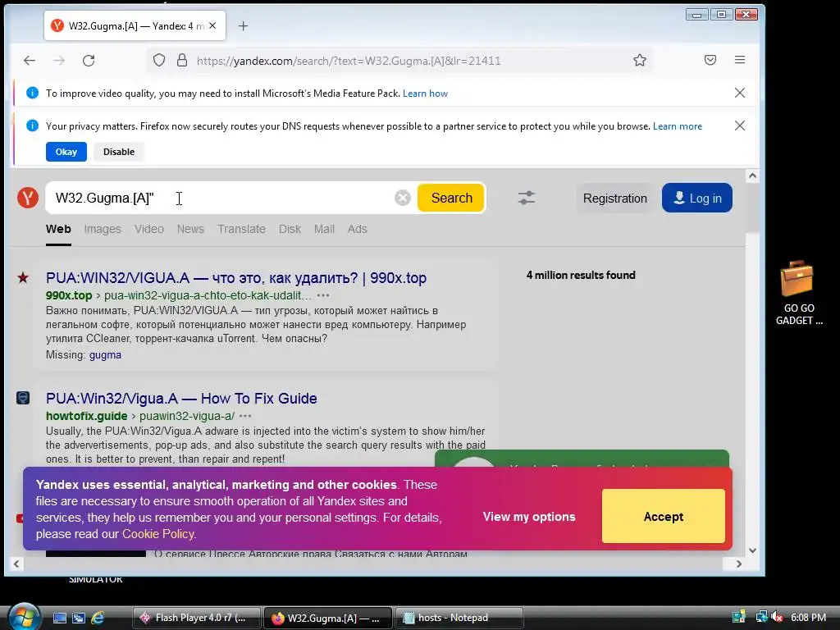The image size is (840, 630).
Task: Open the Ads tab
Action: (358, 230)
